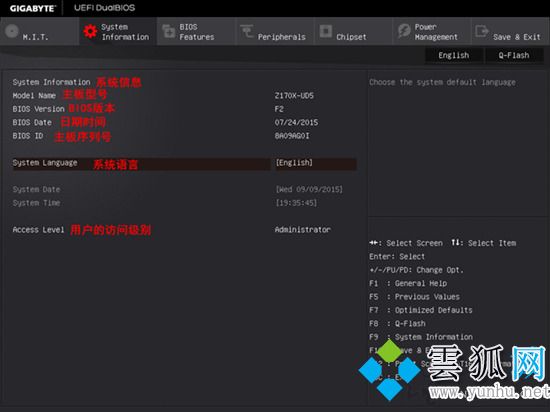This screenshot has width=550, height=412.
Task: Click the Model Name label
Action: [x=34, y=95]
